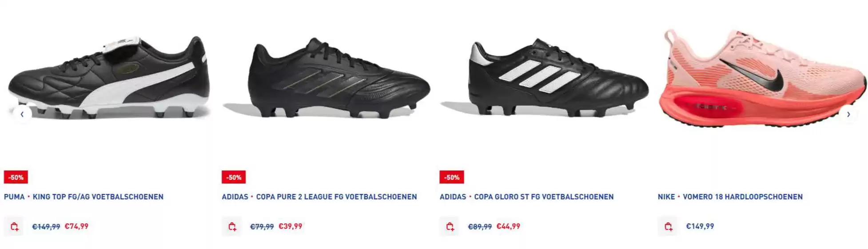View the pink Nike Vomero shoe image
868x249 pixels.
pyautogui.click(x=762, y=78)
